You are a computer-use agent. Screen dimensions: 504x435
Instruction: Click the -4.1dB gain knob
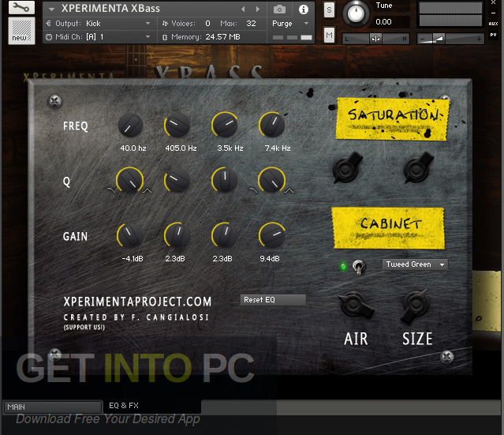[130, 235]
